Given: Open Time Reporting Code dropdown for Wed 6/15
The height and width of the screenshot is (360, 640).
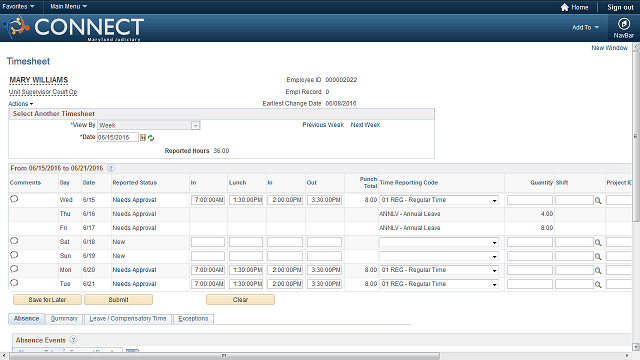Looking at the screenshot, I should 439,200.
